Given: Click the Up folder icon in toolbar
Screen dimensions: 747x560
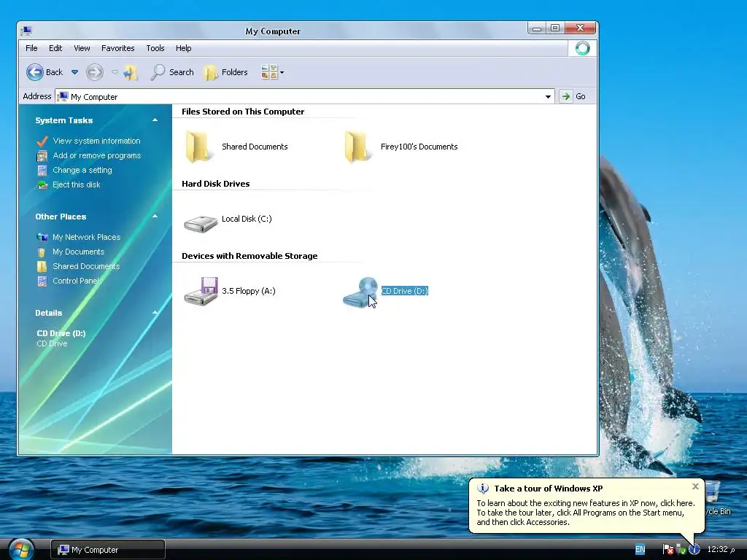Looking at the screenshot, I should click(131, 72).
